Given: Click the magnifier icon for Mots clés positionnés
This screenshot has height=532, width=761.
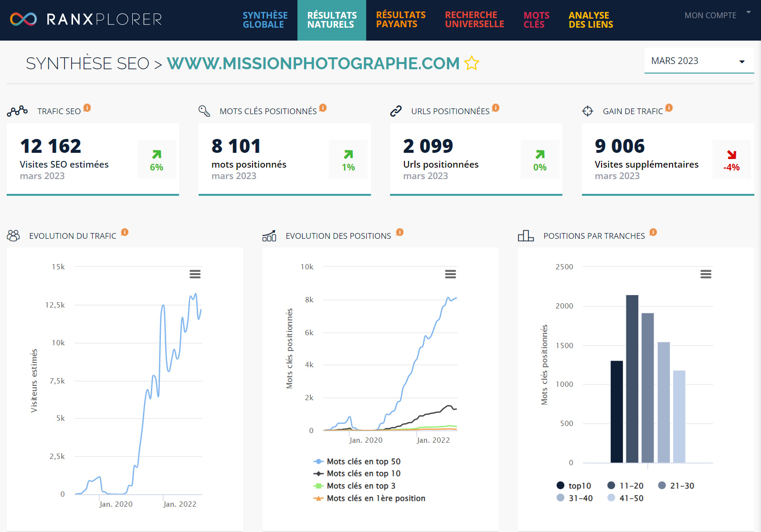Looking at the screenshot, I should [204, 111].
